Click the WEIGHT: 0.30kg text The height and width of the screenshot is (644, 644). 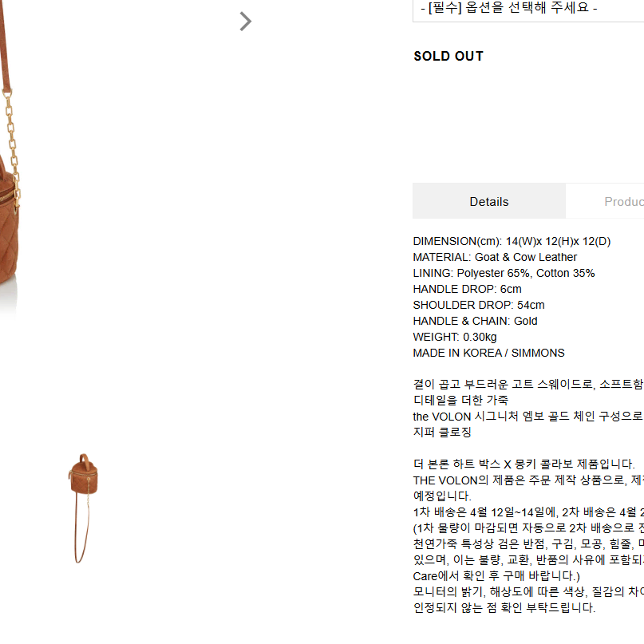(455, 338)
